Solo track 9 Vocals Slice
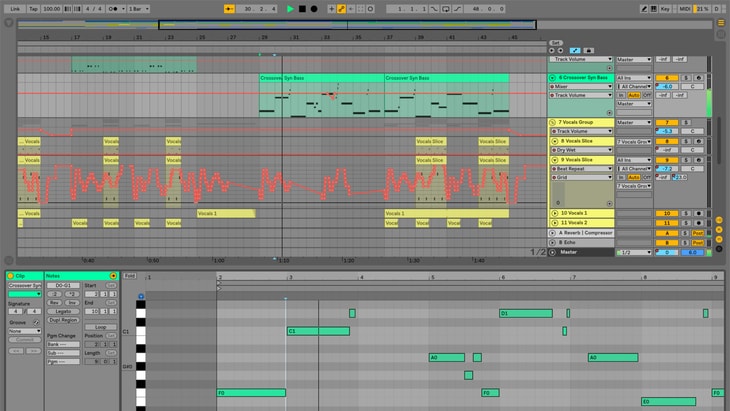 click(686, 160)
